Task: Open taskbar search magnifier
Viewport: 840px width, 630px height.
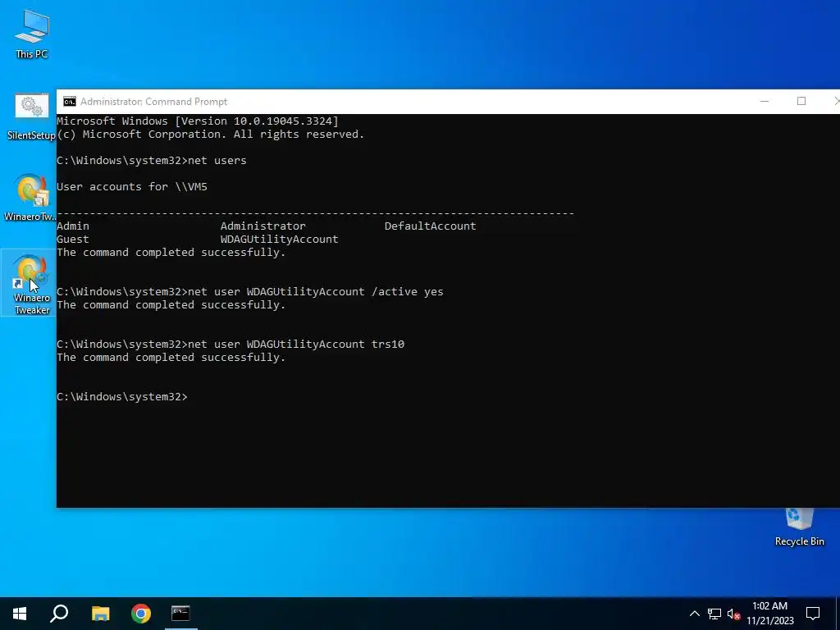Action: point(59,614)
